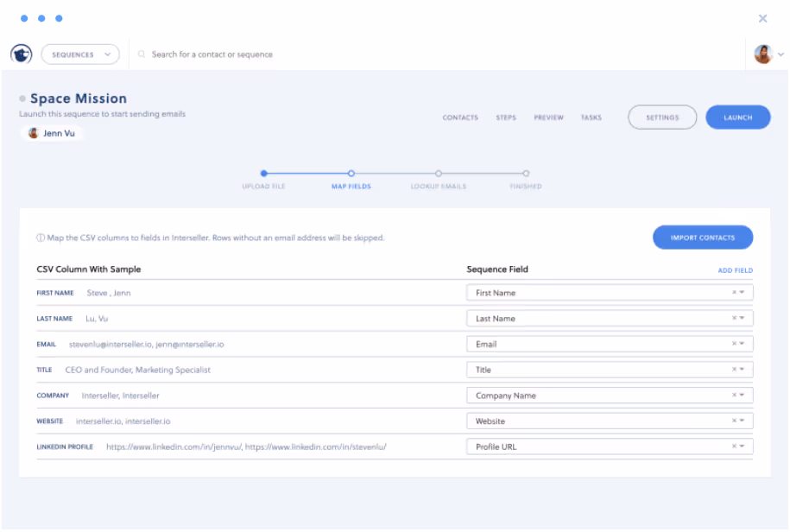790x532 pixels.
Task: Clear the Profile URL mapping with its X
Action: [732, 446]
